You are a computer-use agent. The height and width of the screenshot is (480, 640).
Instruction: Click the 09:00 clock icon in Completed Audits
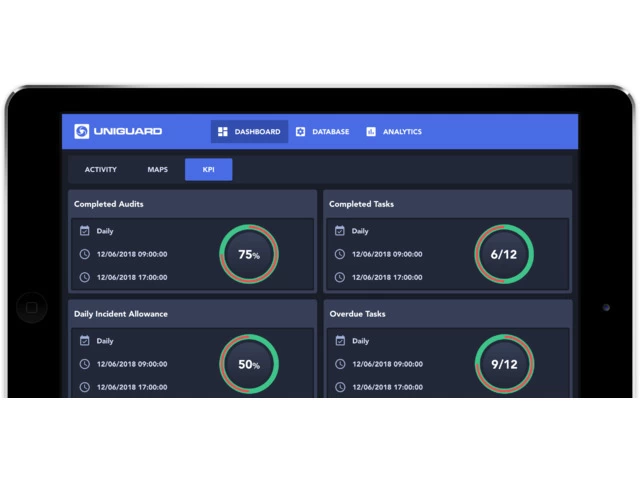[85, 254]
